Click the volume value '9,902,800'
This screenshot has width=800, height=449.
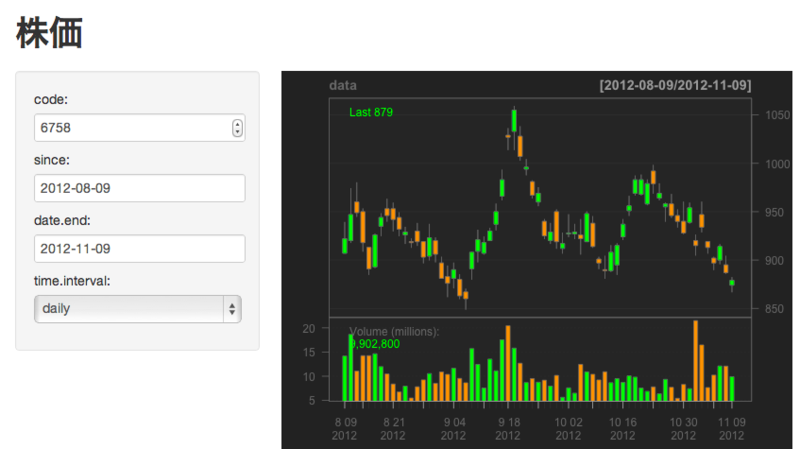(x=375, y=344)
